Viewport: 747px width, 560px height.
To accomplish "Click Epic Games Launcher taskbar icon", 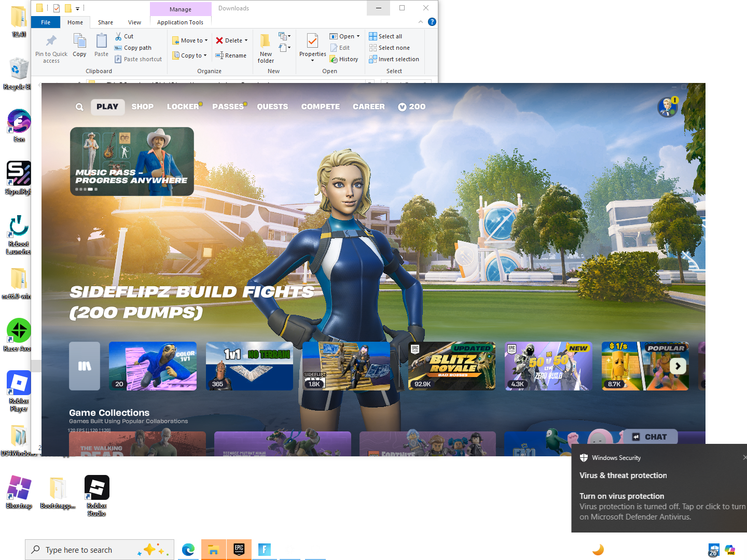I will (239, 550).
